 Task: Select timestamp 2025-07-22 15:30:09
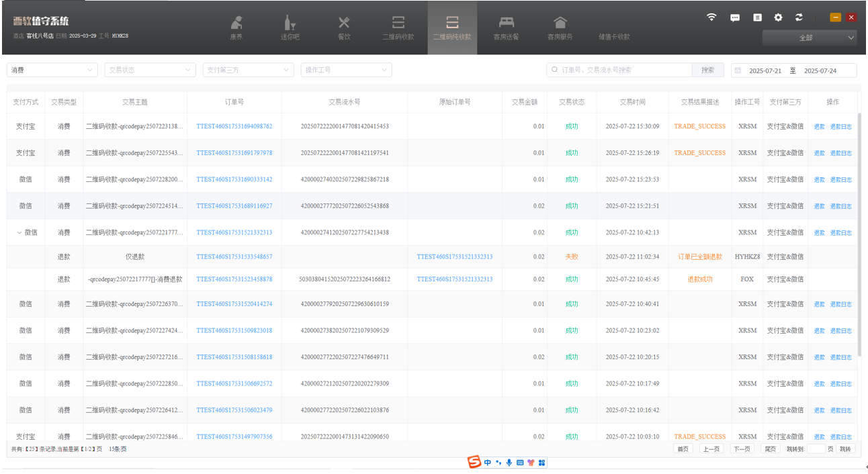point(632,126)
